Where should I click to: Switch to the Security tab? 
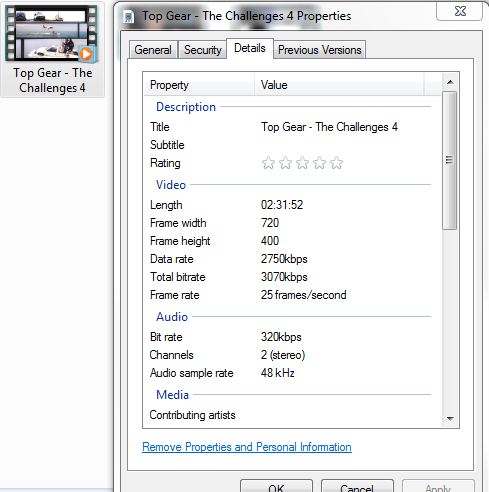coord(203,50)
